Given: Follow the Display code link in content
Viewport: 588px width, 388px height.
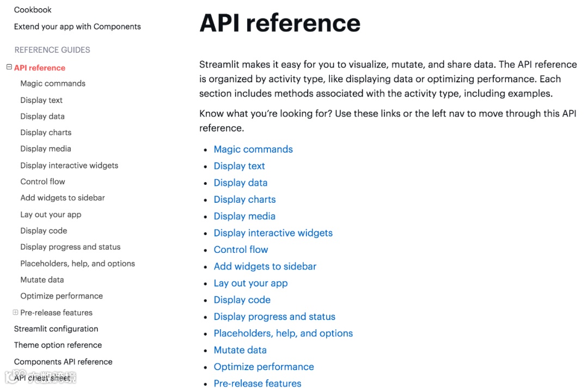Looking at the screenshot, I should 242,300.
